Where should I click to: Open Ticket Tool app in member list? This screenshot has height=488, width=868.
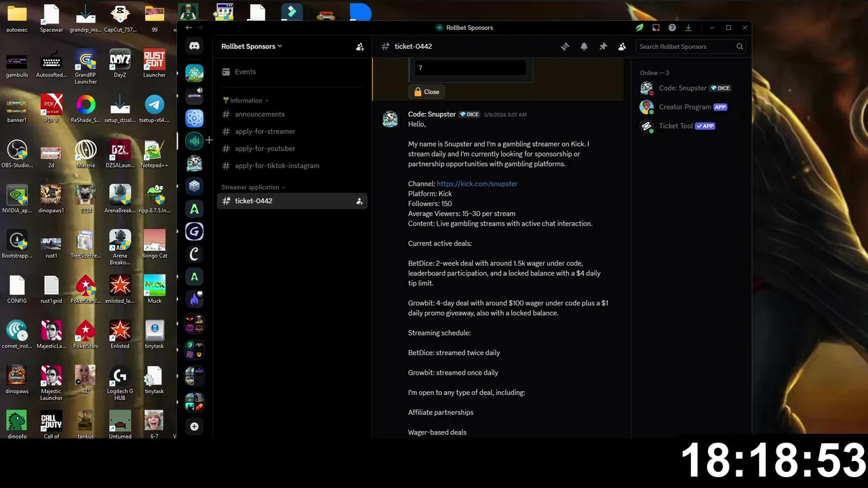[692, 126]
